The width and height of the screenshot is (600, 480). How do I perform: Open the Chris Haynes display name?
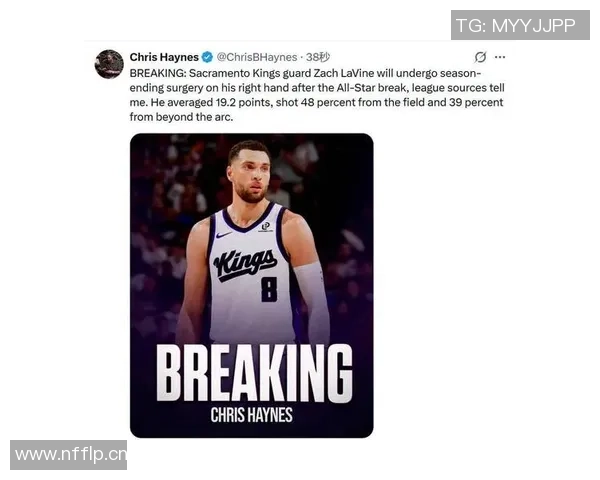click(x=164, y=57)
